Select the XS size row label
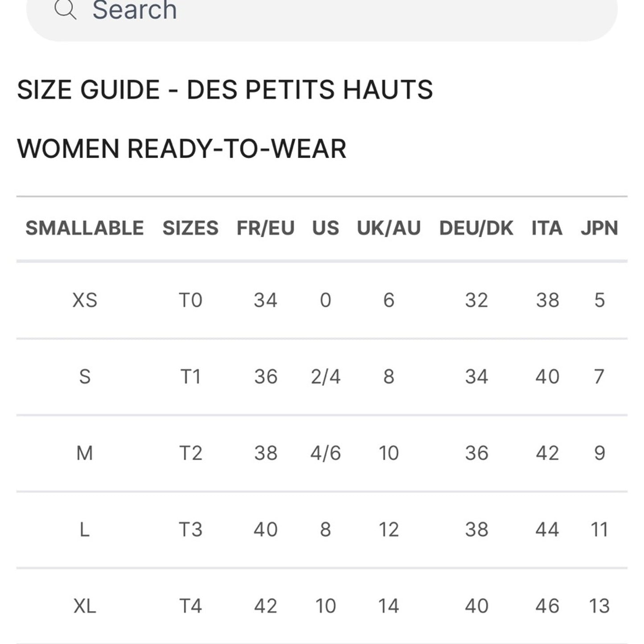Viewport: 644px width, 644px height. [x=85, y=300]
